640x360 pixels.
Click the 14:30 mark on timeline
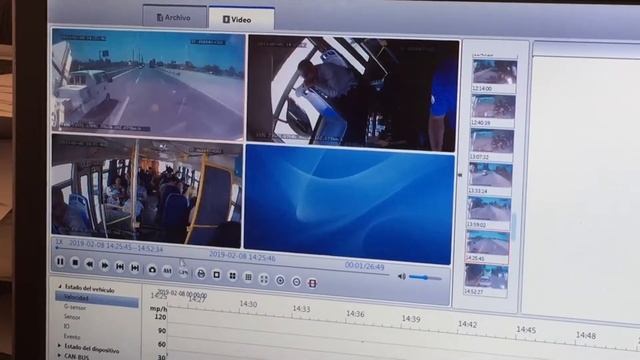point(248,304)
